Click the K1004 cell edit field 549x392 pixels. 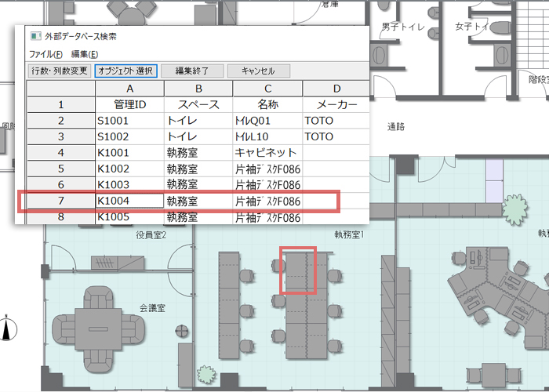129,201
